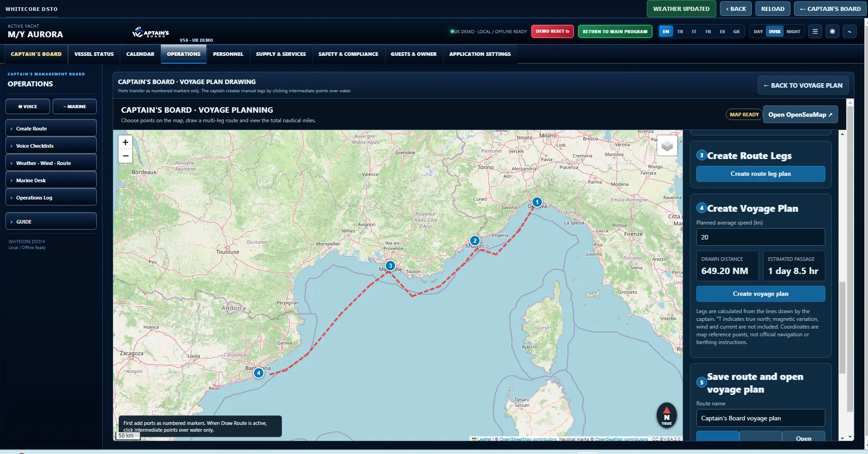
Task: Set display mode to NIGHT
Action: 794,31
